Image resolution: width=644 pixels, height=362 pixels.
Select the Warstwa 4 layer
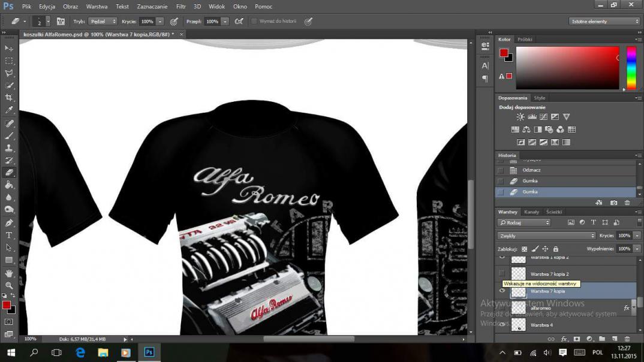pyautogui.click(x=565, y=325)
